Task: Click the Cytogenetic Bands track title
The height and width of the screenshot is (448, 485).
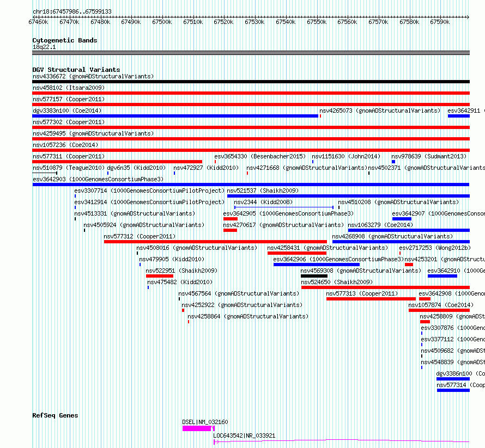Action: (x=65, y=40)
